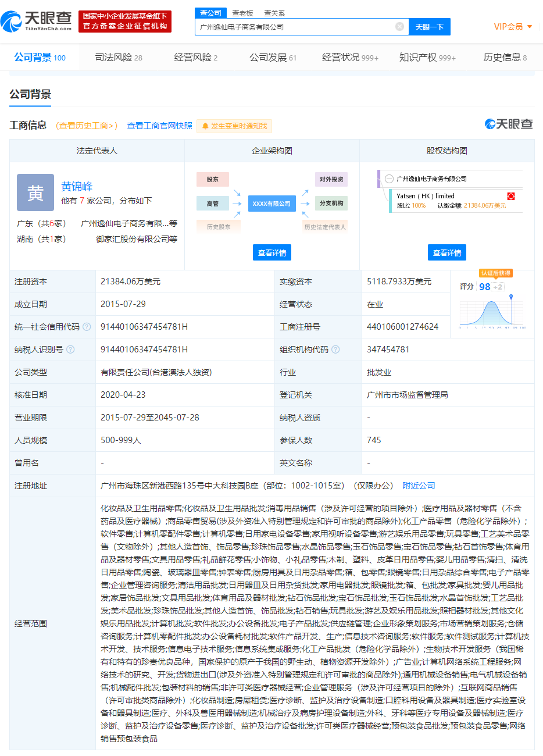Click 查看详情 under 股权结构图
This screenshot has width=543, height=756.
pyautogui.click(x=447, y=253)
